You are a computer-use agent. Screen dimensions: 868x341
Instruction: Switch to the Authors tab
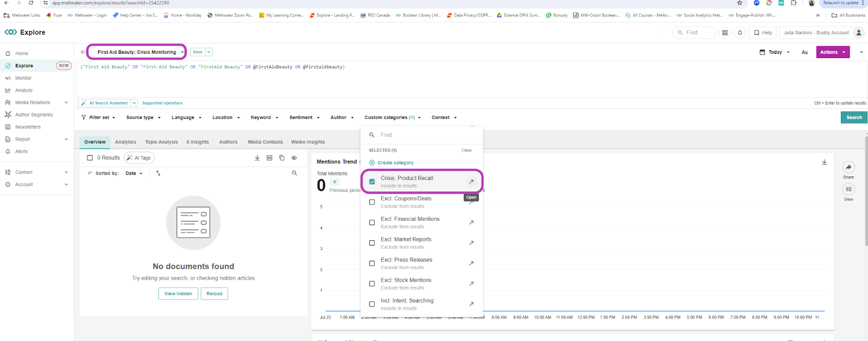[228, 142]
